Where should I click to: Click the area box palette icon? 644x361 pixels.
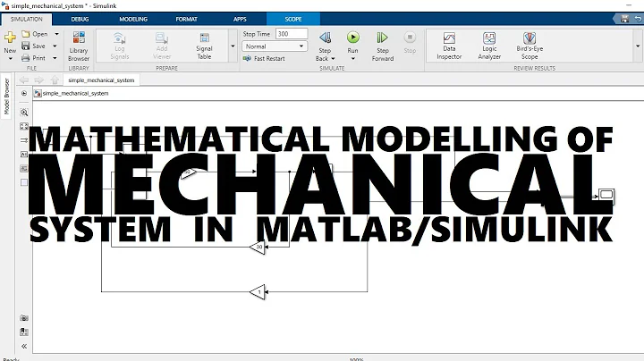[24, 182]
